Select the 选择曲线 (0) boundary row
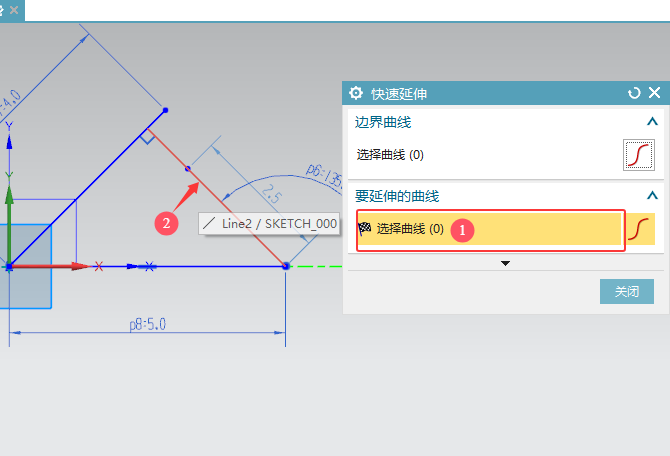 (x=390, y=155)
